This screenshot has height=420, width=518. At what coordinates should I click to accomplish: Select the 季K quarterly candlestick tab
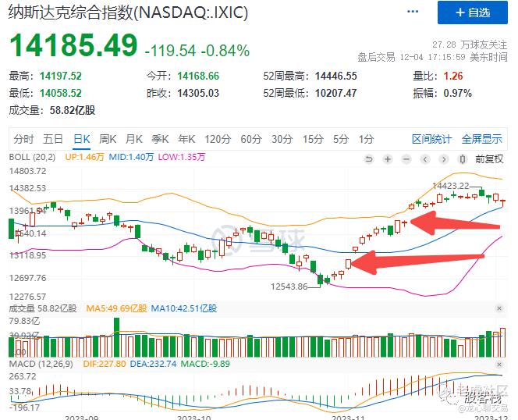[x=160, y=139]
